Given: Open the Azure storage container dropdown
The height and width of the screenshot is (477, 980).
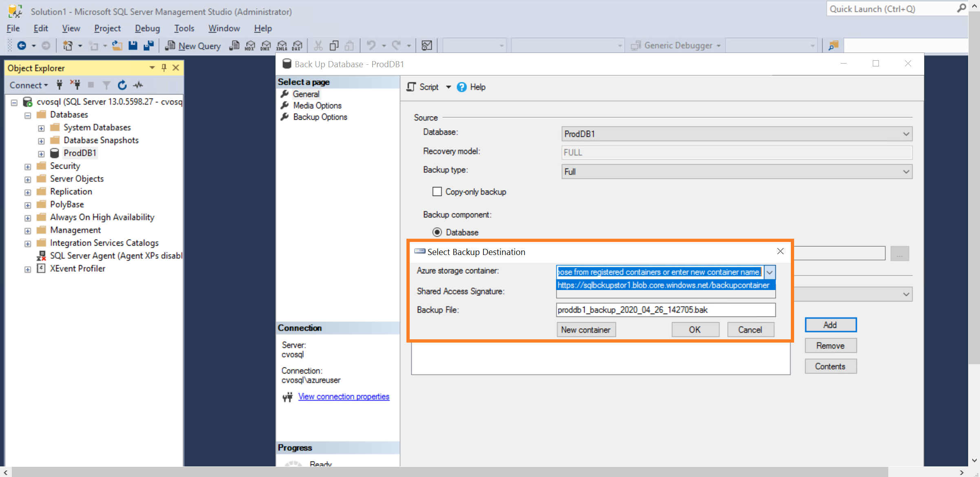Looking at the screenshot, I should [x=770, y=272].
